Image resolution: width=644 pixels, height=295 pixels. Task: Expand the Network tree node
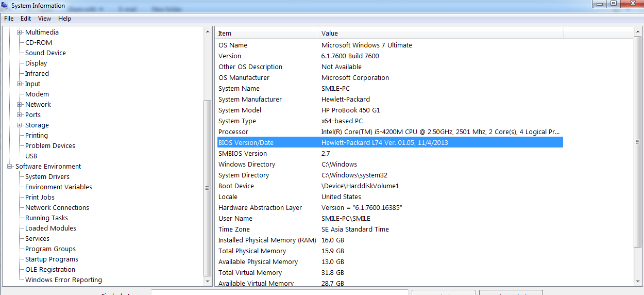point(20,104)
